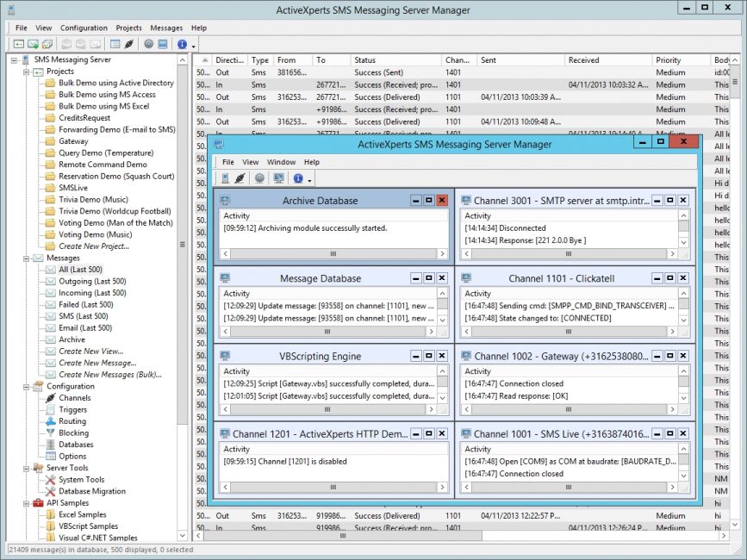Sort messages by the Status column header

[395, 60]
